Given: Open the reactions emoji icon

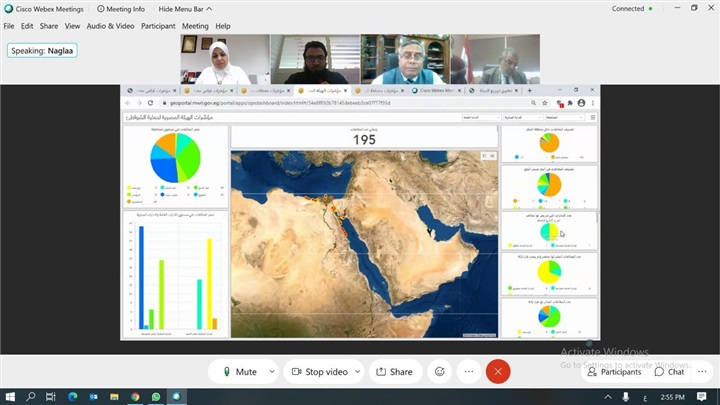Looking at the screenshot, I should click(438, 371).
